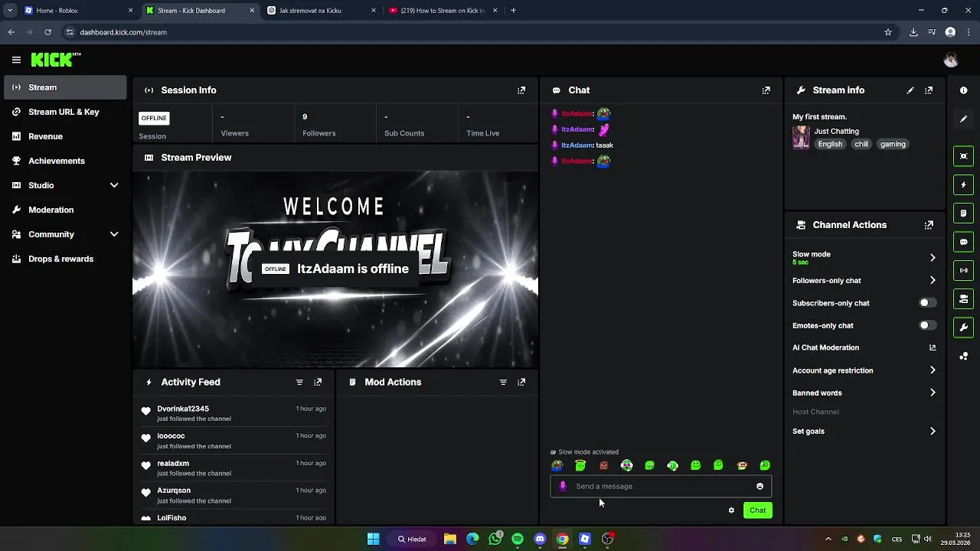Image resolution: width=980 pixels, height=551 pixels.
Task: Toggle the session info broadcast widget in right rail
Action: pos(963,270)
